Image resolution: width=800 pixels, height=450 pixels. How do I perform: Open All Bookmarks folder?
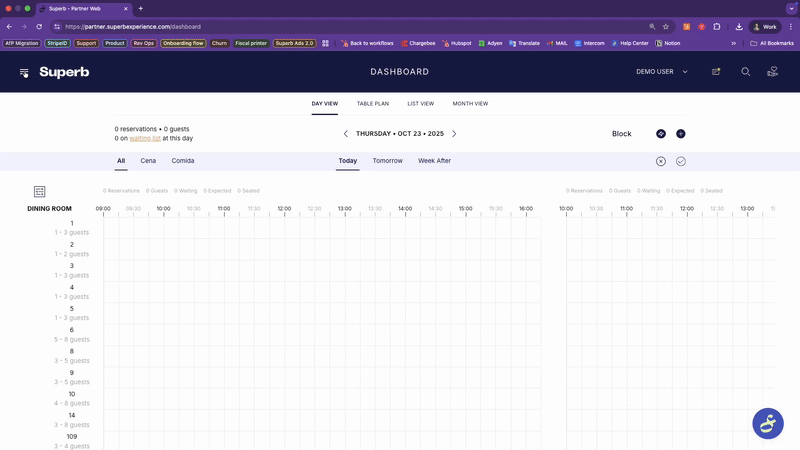click(x=772, y=43)
